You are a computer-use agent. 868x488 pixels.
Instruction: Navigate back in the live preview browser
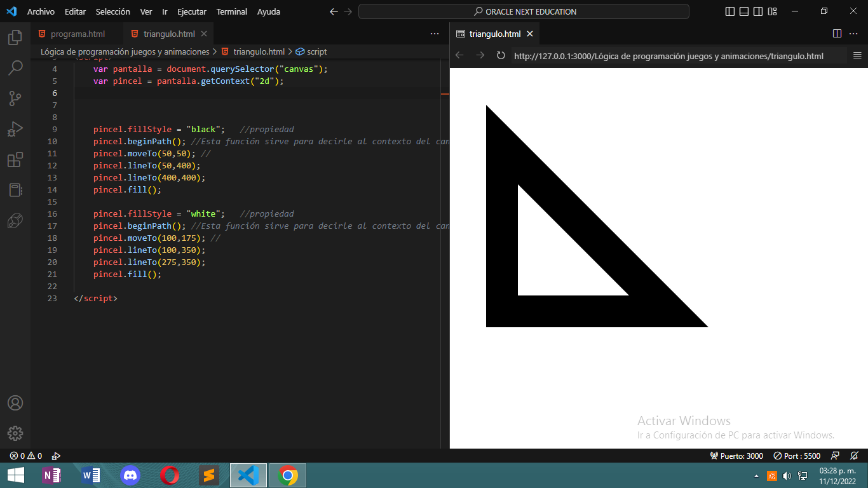[459, 55]
